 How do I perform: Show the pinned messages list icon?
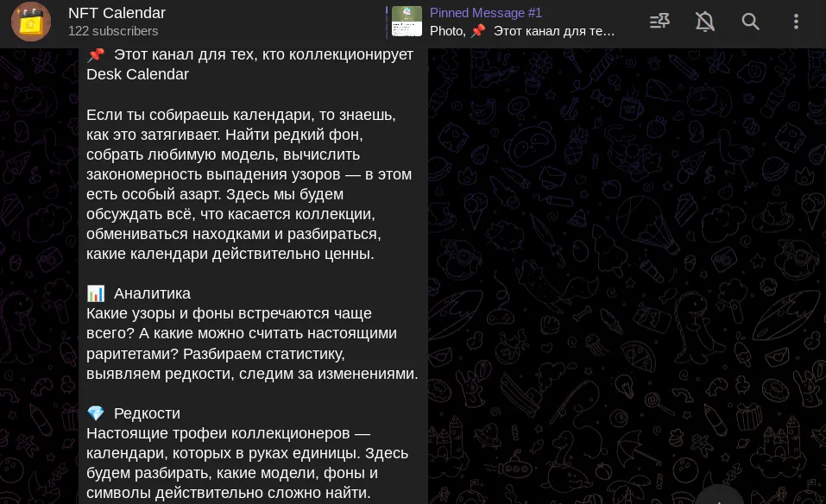coord(659,22)
